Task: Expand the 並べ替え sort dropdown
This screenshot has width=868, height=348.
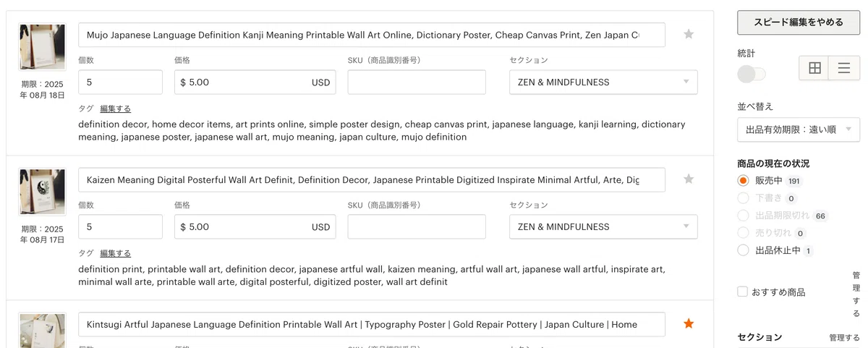Action: 799,130
